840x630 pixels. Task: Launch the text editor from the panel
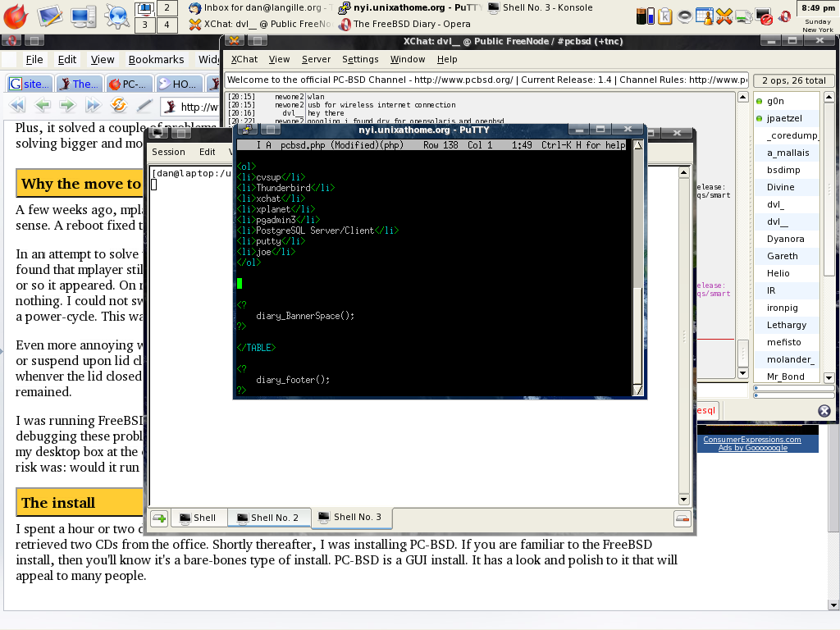coord(50,16)
